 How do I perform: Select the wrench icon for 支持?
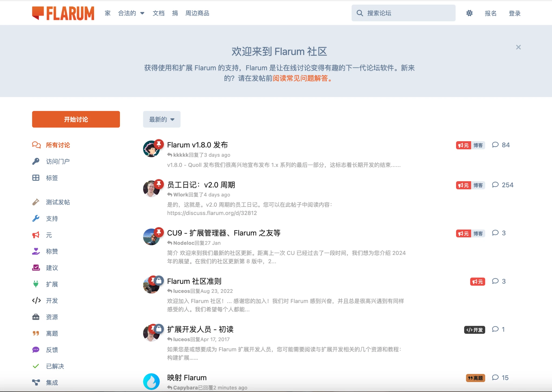coord(36,218)
